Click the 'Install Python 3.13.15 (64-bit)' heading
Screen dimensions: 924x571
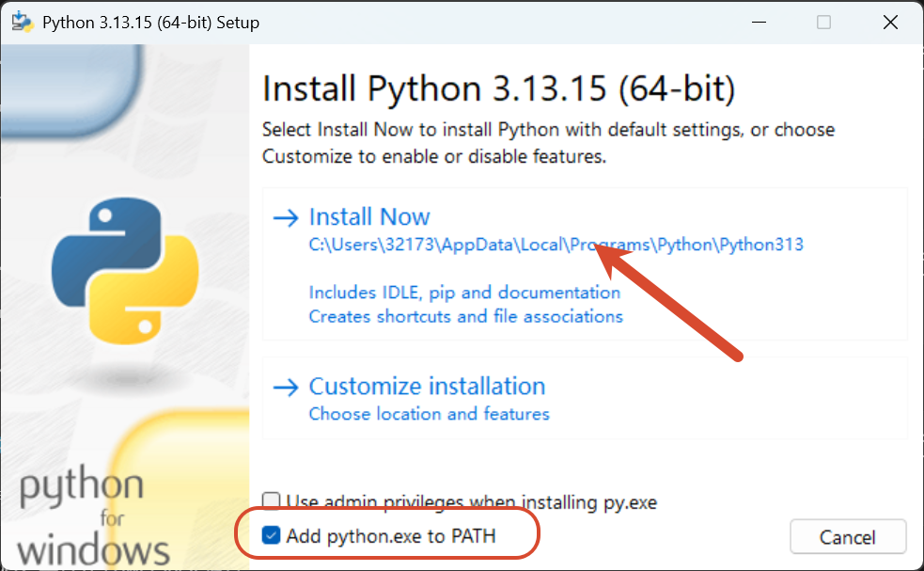[x=498, y=89]
